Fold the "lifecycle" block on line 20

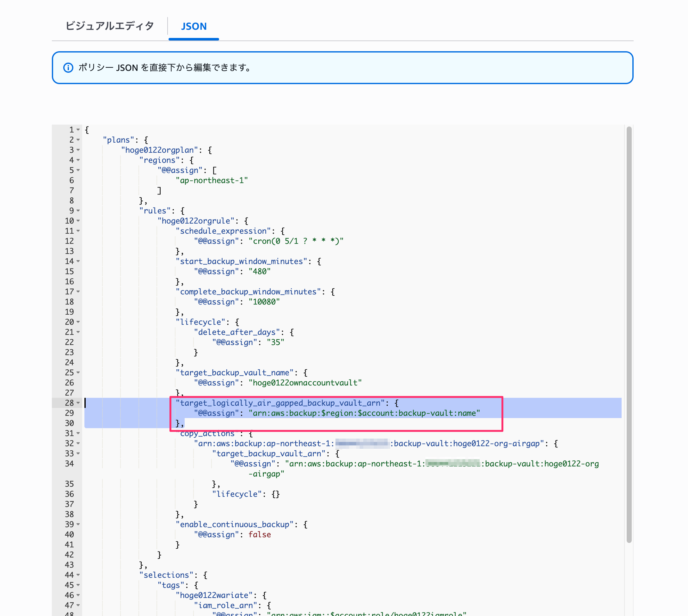(78, 322)
